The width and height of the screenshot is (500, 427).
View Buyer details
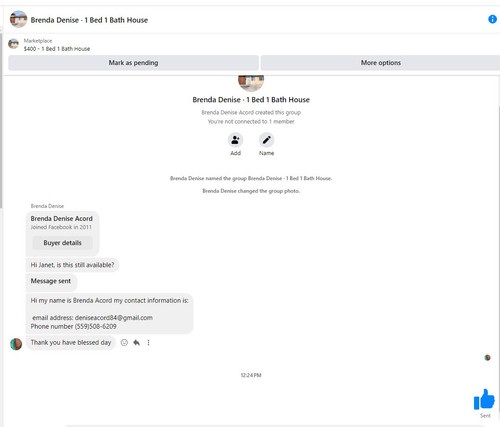click(x=62, y=243)
